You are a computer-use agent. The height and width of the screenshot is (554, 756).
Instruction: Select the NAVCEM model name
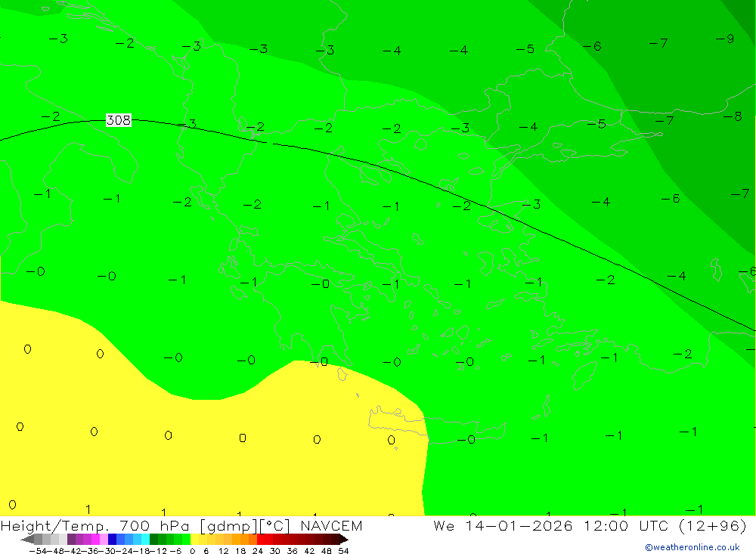pyautogui.click(x=331, y=525)
